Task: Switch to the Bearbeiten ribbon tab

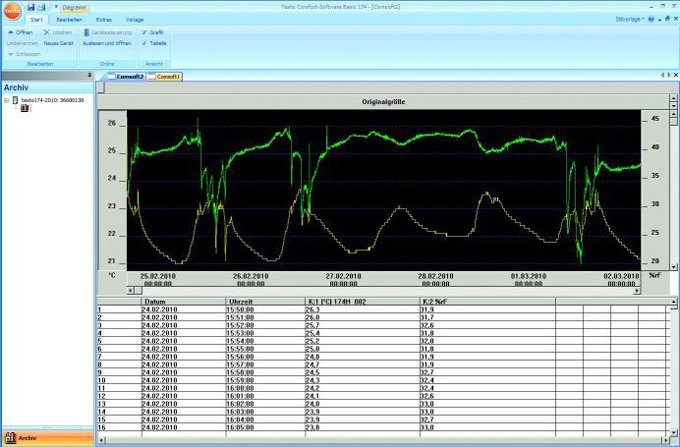Action: (69, 20)
